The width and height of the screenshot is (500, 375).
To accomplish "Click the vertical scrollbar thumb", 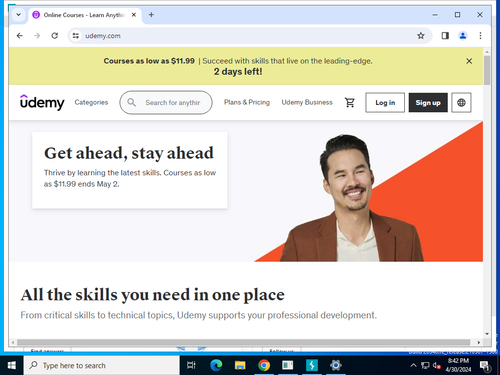I will click(x=487, y=70).
